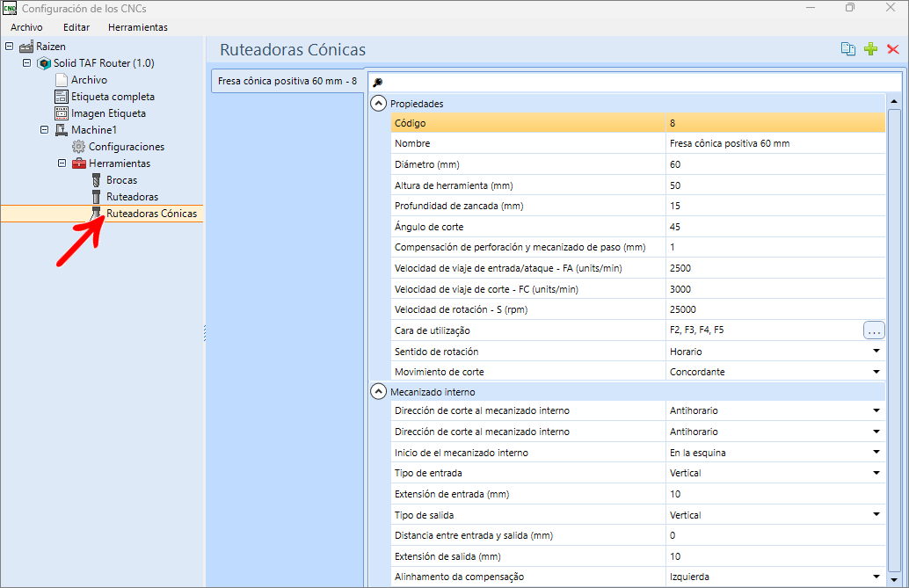Edit the Nombre value field

pos(775,143)
